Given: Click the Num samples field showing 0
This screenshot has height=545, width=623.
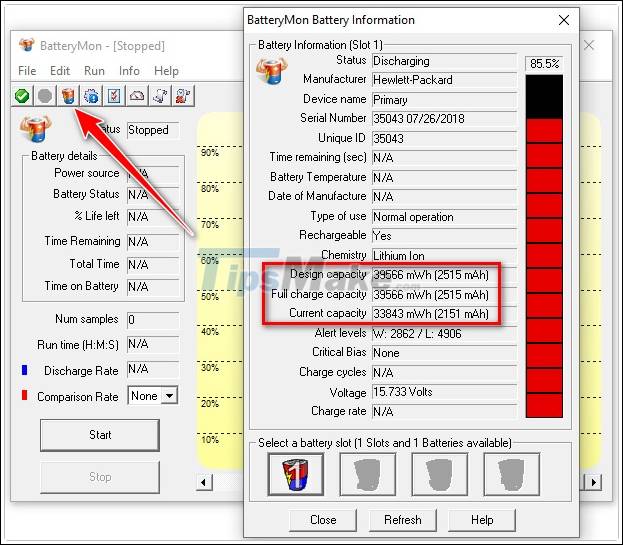Looking at the screenshot, I should pyautogui.click(x=153, y=320).
